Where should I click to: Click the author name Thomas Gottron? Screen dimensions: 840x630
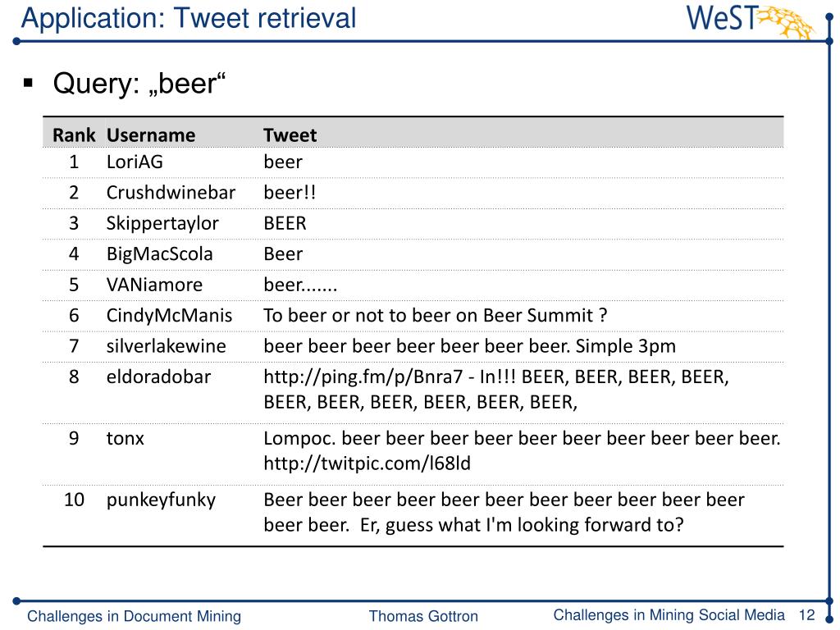tap(423, 616)
